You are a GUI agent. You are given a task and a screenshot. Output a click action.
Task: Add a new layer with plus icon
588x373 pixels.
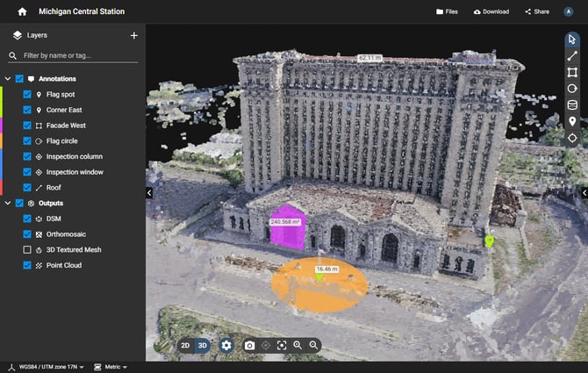point(134,36)
